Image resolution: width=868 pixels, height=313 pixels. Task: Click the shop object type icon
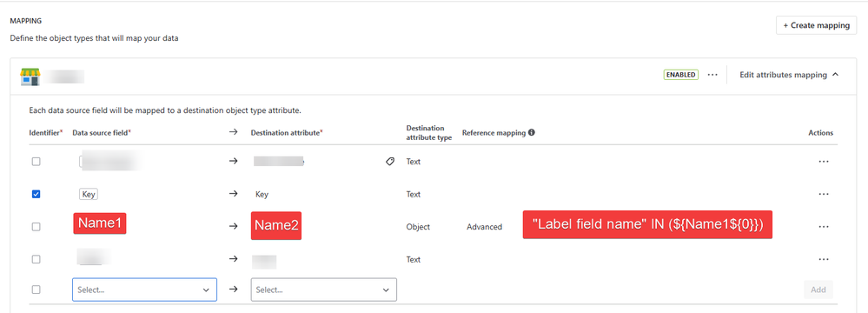(30, 77)
